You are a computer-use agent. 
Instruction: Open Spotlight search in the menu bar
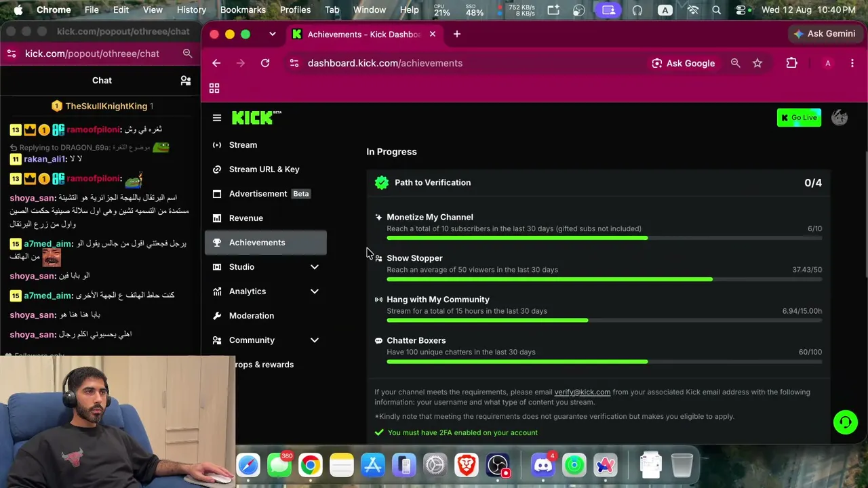coord(717,10)
